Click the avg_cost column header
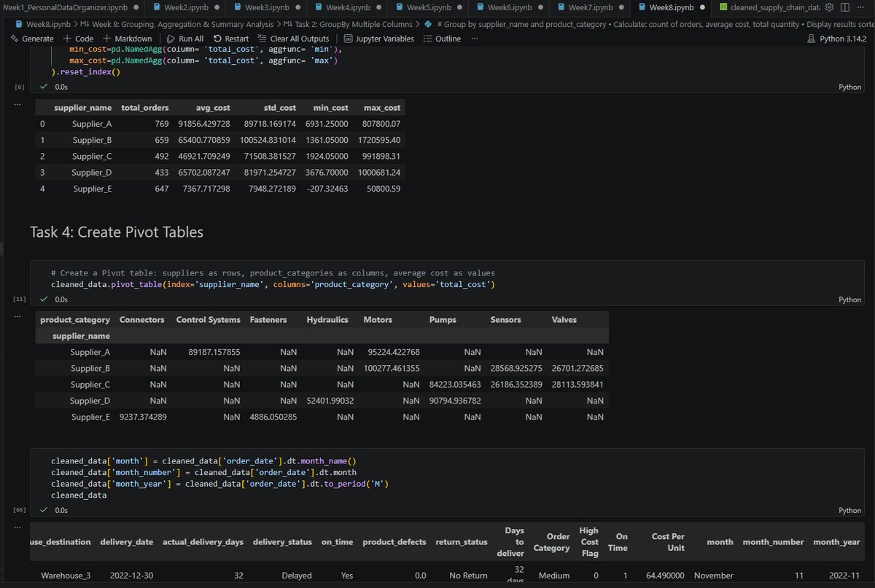875x588 pixels. (213, 108)
